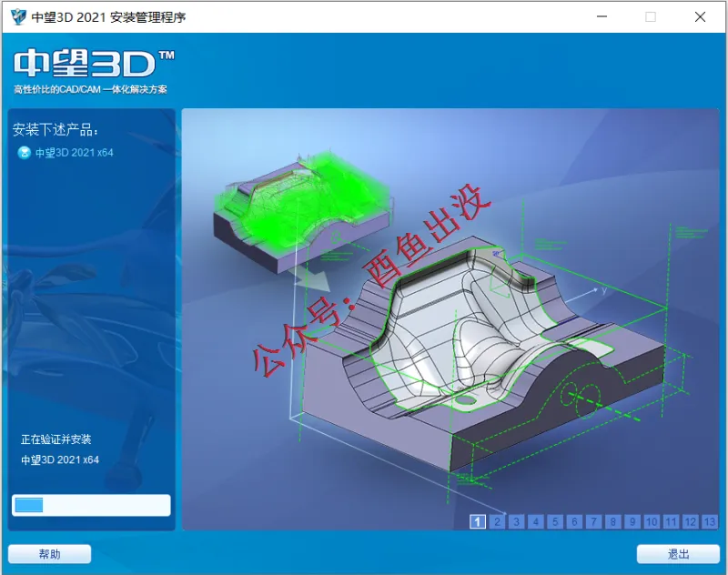Screen dimensions: 728x575
Task: Select slide number 8
Action: click(x=612, y=521)
